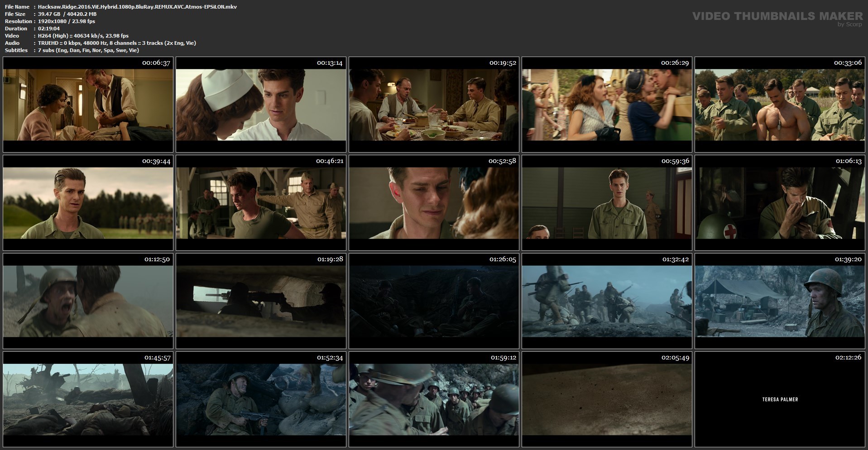Click the 'File Name' label
Screen dimensions: 868x450
[17, 7]
